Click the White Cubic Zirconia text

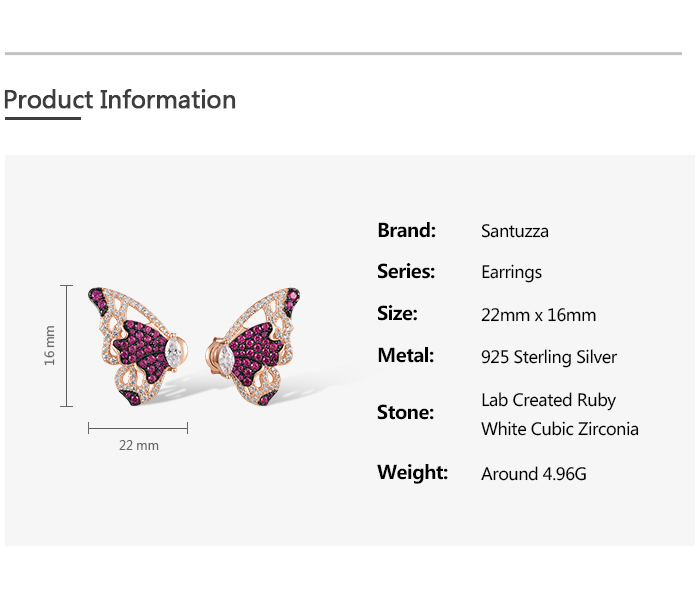click(x=559, y=429)
